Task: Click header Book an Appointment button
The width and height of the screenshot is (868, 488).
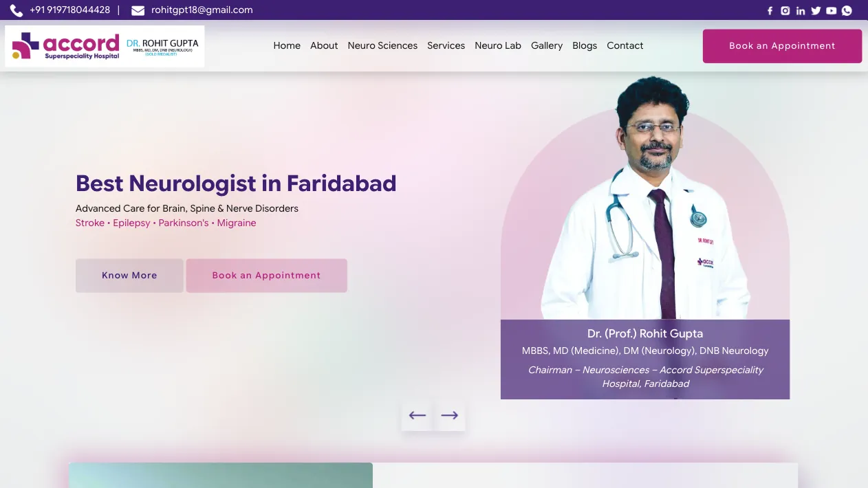Action: click(782, 46)
